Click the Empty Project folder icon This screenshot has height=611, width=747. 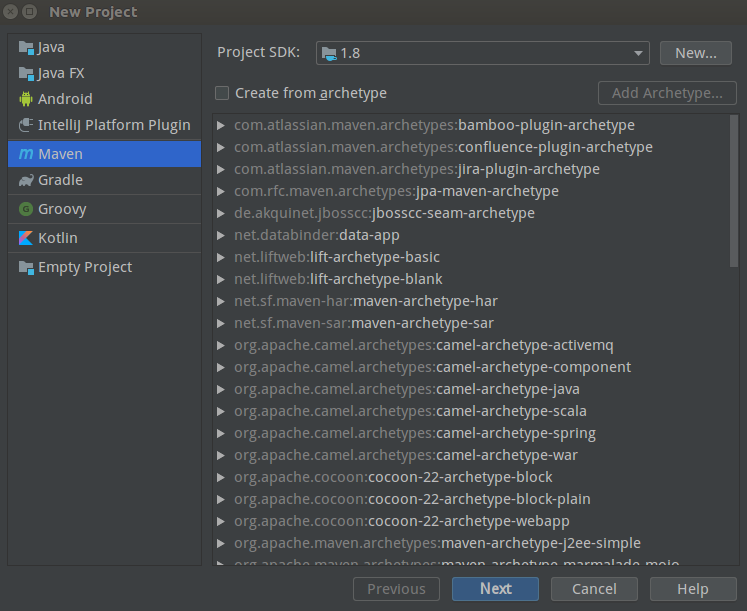26,267
